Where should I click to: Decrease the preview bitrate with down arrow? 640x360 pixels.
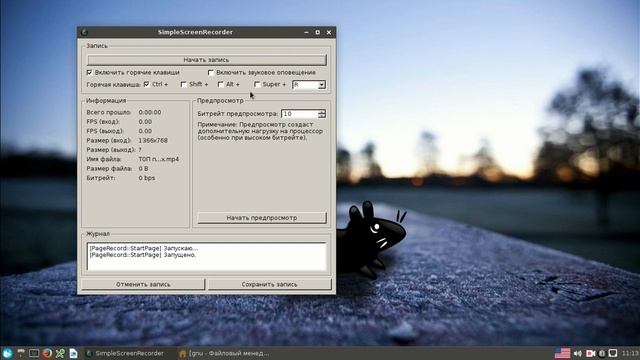pos(322,116)
